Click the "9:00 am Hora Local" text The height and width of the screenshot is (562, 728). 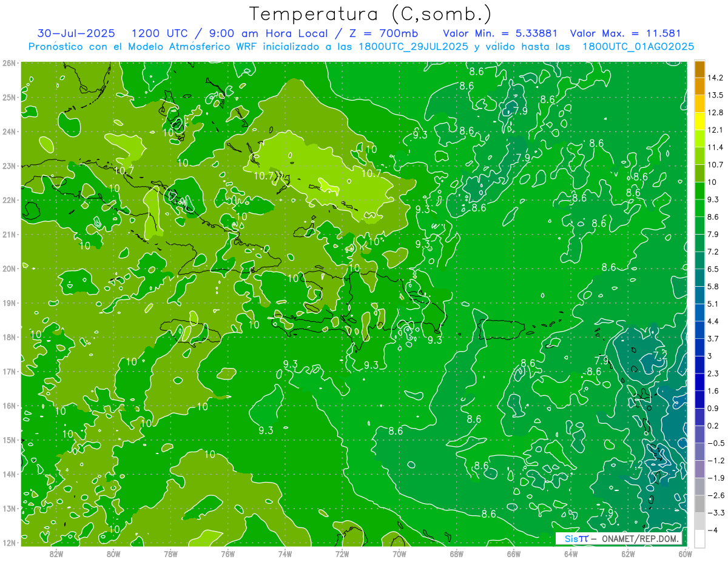click(x=267, y=33)
